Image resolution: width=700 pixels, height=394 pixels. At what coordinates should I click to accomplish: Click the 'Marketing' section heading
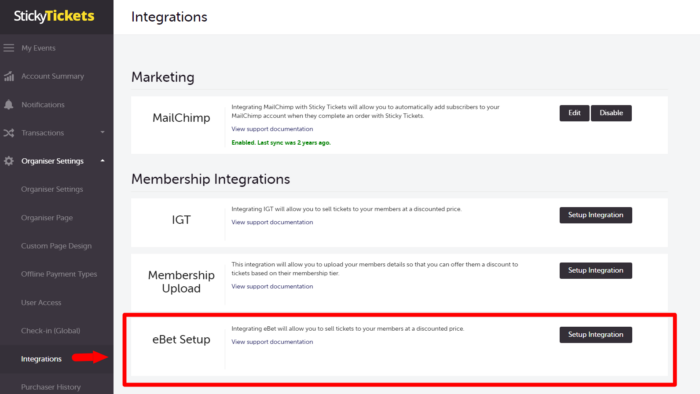tap(162, 77)
